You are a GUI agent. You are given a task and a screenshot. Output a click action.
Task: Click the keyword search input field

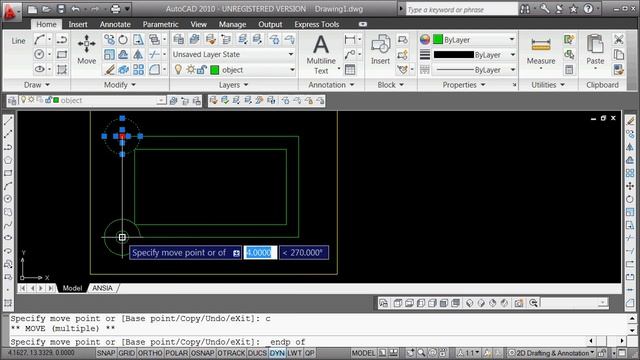(461, 9)
